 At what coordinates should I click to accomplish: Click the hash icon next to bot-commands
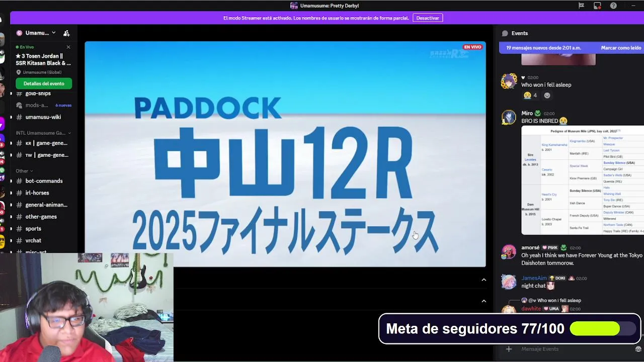19,181
